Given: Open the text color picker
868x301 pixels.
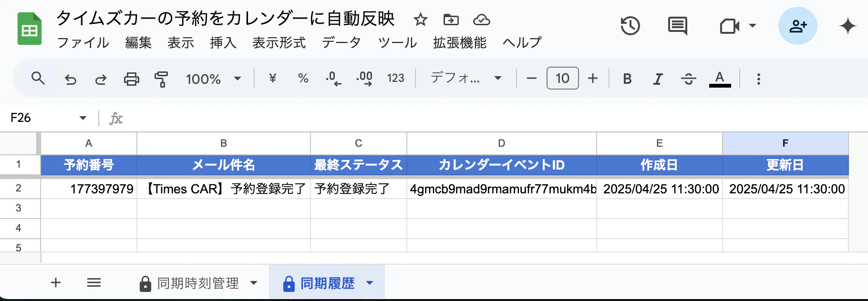Looking at the screenshot, I should 720,79.
